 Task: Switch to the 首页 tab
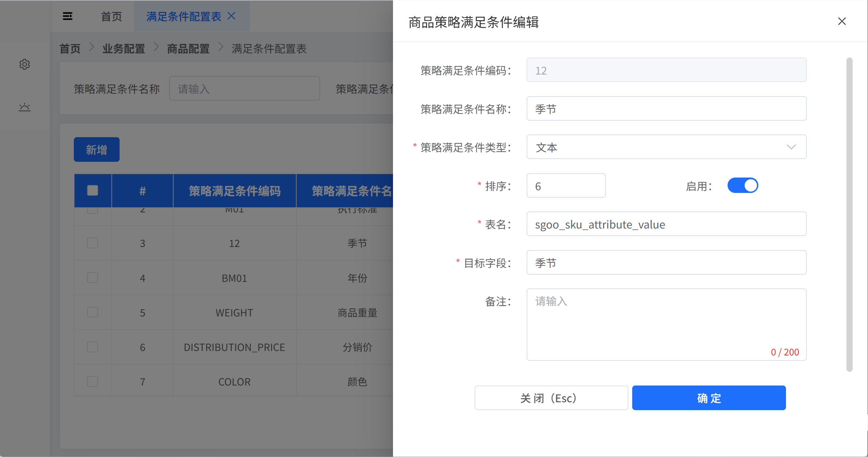(111, 16)
